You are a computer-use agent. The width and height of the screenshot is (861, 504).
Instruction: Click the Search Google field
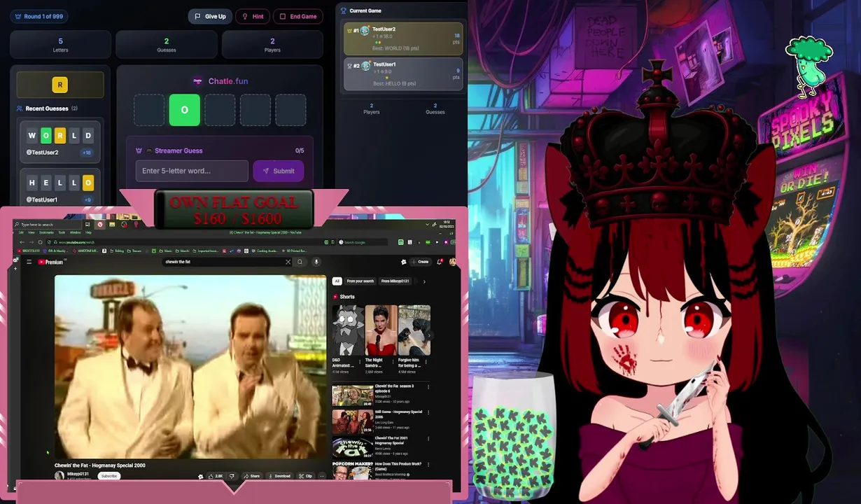click(363, 242)
